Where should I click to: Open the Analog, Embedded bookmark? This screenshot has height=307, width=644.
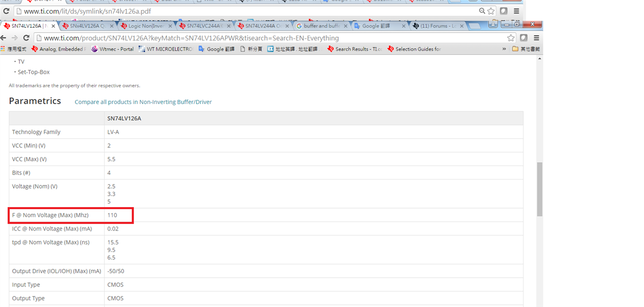pos(58,49)
